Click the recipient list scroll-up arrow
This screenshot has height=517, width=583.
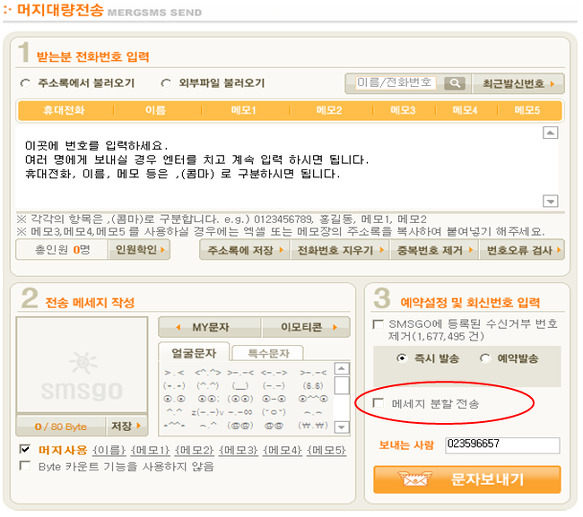click(x=550, y=133)
